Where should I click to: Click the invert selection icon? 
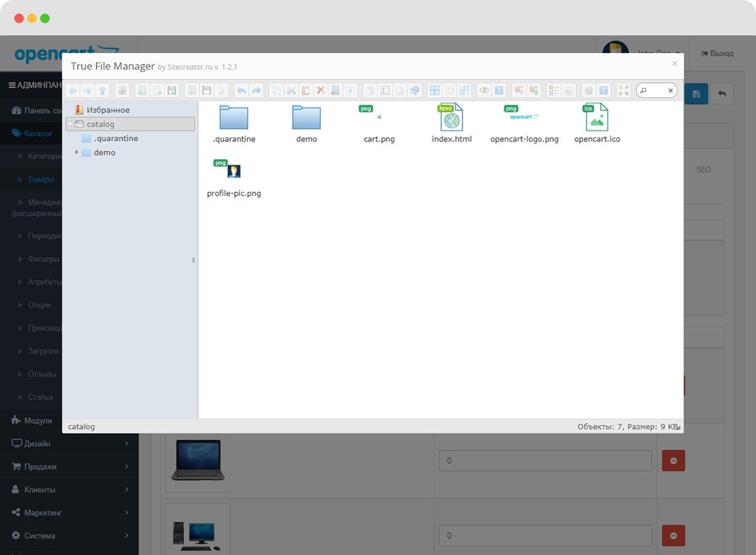click(x=464, y=90)
